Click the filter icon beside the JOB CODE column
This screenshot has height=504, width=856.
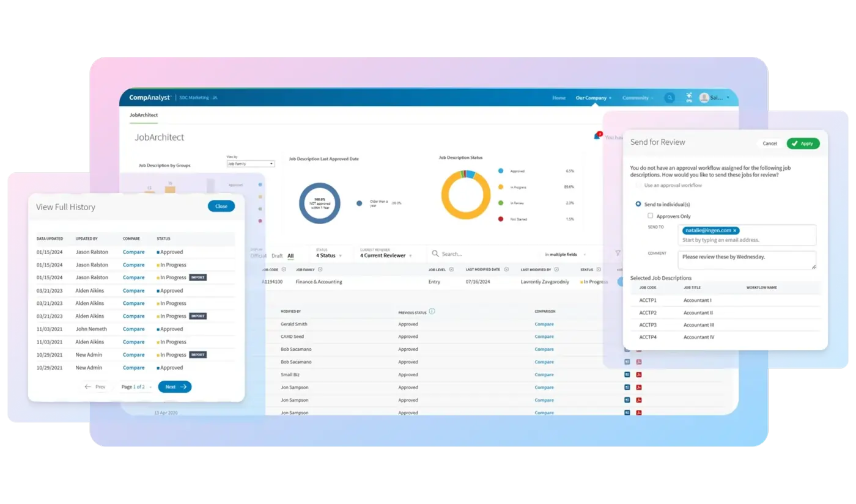[283, 269]
